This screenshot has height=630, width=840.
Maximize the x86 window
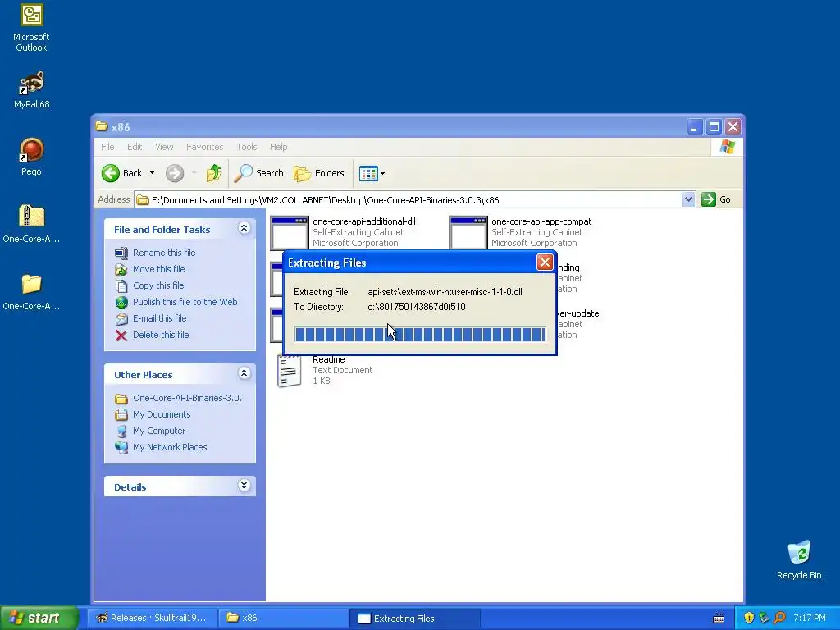(x=714, y=127)
